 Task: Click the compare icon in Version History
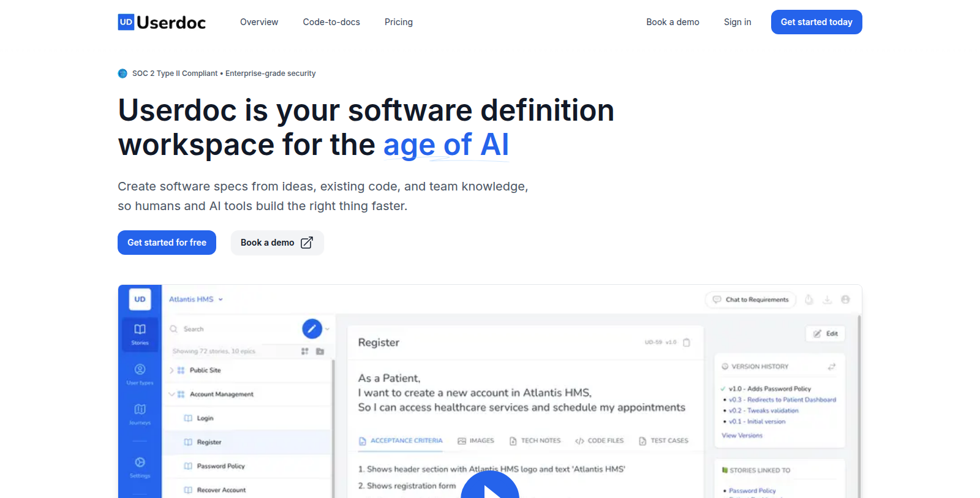pyautogui.click(x=831, y=366)
